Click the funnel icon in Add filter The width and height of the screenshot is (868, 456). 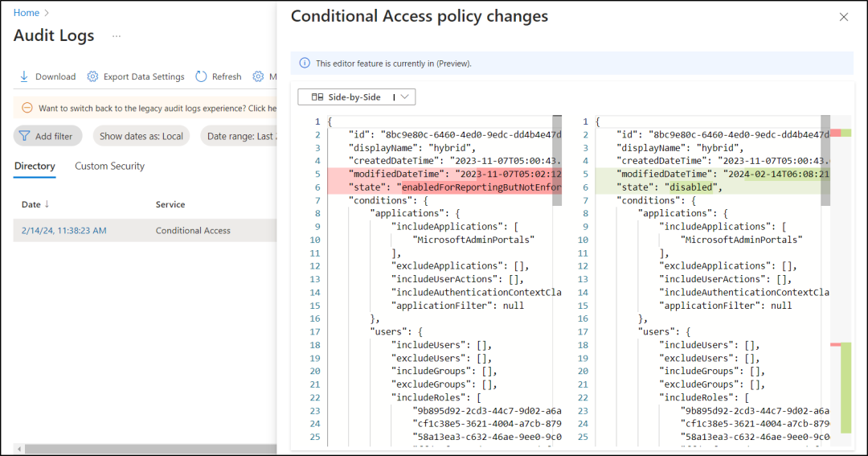[24, 136]
